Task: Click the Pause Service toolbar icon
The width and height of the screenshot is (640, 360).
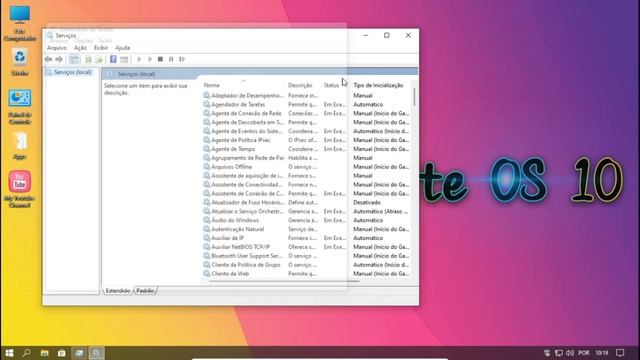Action: [x=171, y=59]
